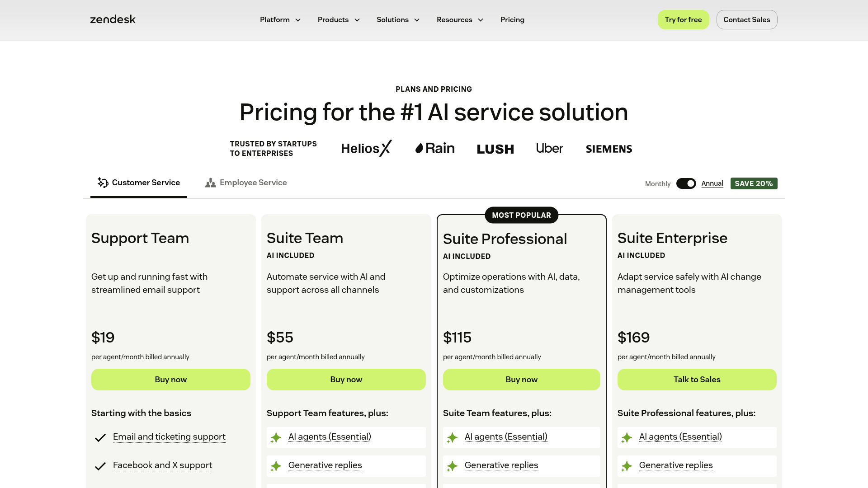Viewport: 868px width, 488px height.
Task: Buy now for Suite Professional plan
Action: [522, 380]
